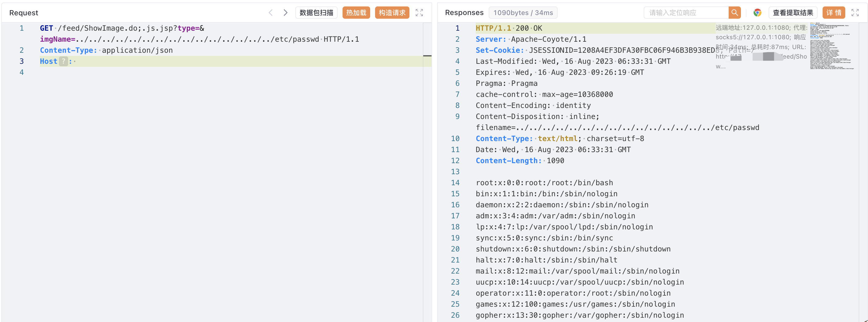
Task: Open the 详情 details button
Action: (833, 13)
